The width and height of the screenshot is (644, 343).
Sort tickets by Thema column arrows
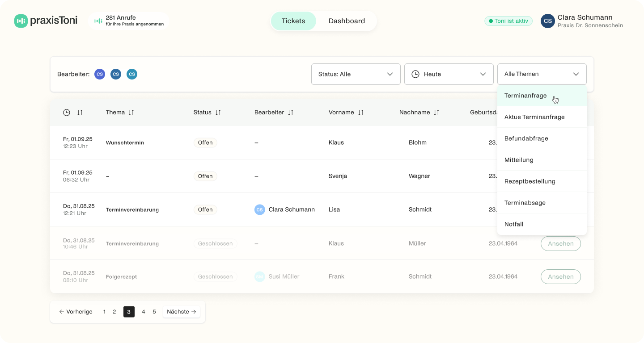(131, 113)
